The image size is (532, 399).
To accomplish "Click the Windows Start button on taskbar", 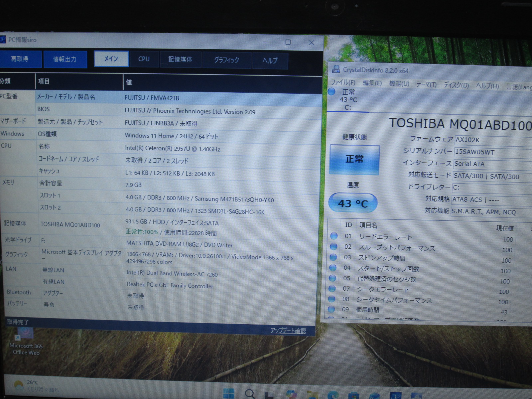I will [228, 394].
